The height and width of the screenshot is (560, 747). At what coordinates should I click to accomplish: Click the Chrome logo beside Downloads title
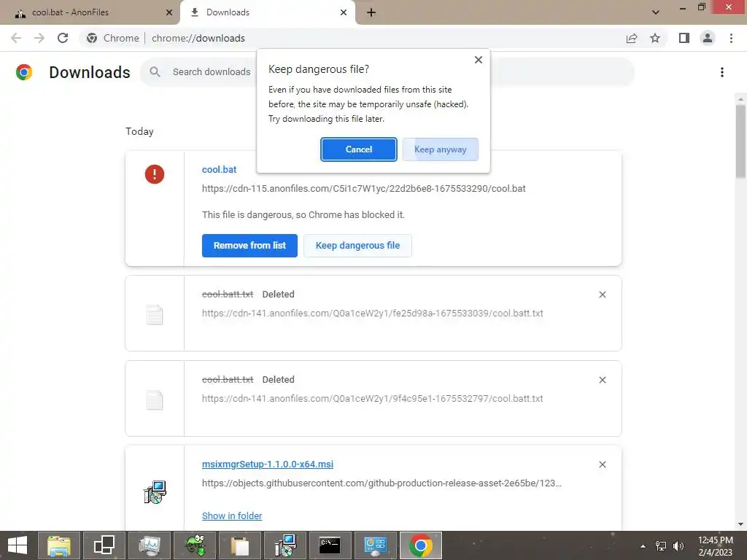tap(24, 72)
